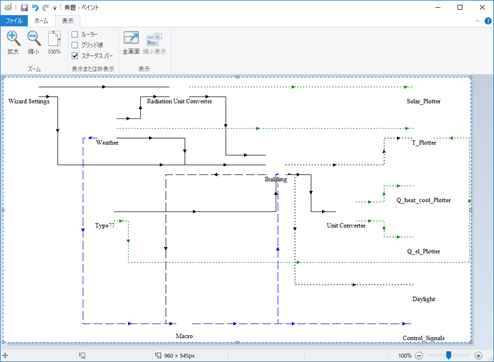Collapse the ribbon with the chevron
The width and height of the screenshot is (494, 362).
tap(477, 21)
